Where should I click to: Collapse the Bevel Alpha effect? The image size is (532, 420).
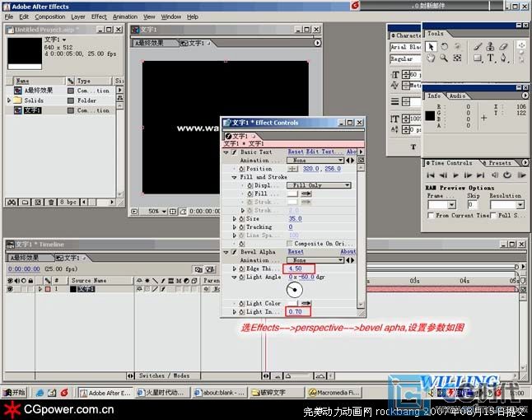point(226,252)
